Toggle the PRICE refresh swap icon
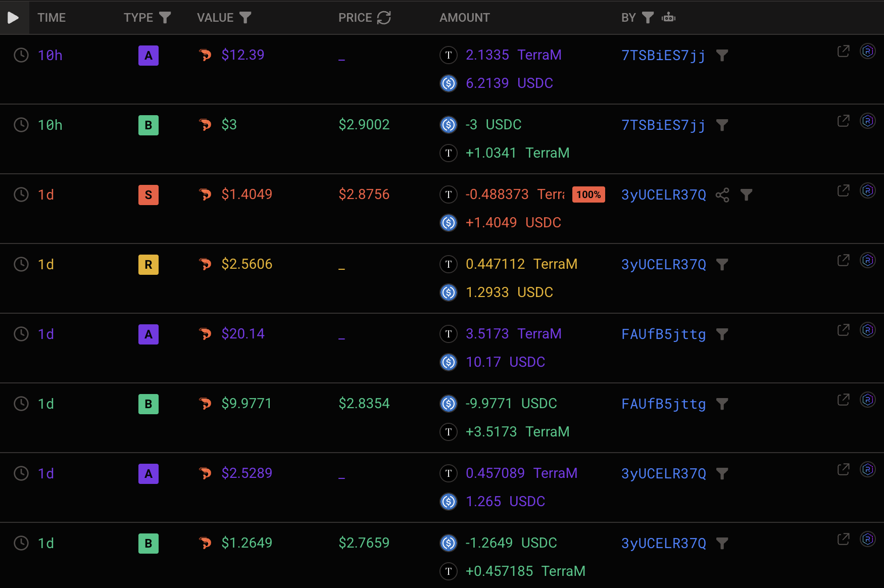Viewport: 884px width, 588px height. point(384,18)
